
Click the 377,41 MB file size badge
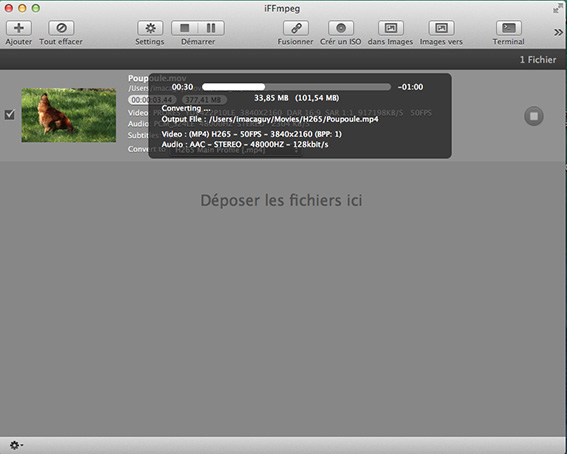pos(204,100)
